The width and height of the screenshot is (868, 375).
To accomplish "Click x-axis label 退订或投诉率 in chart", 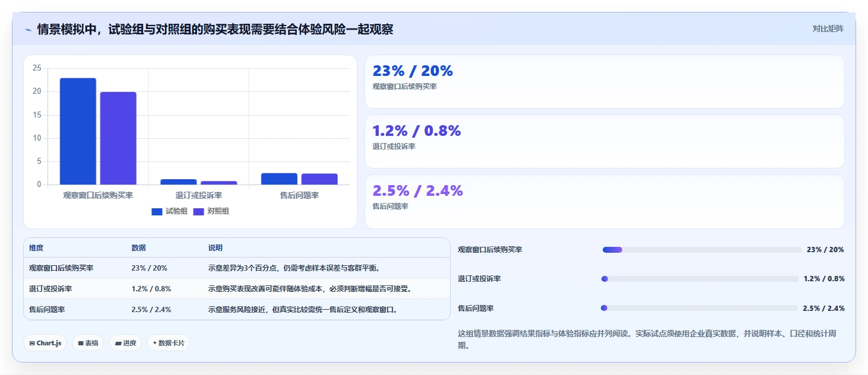I will (199, 195).
